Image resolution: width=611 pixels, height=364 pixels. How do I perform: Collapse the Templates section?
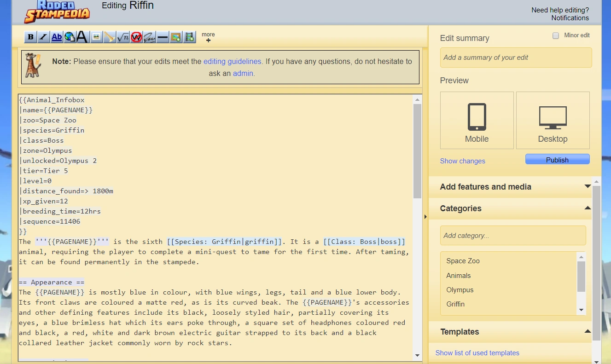[510, 332]
